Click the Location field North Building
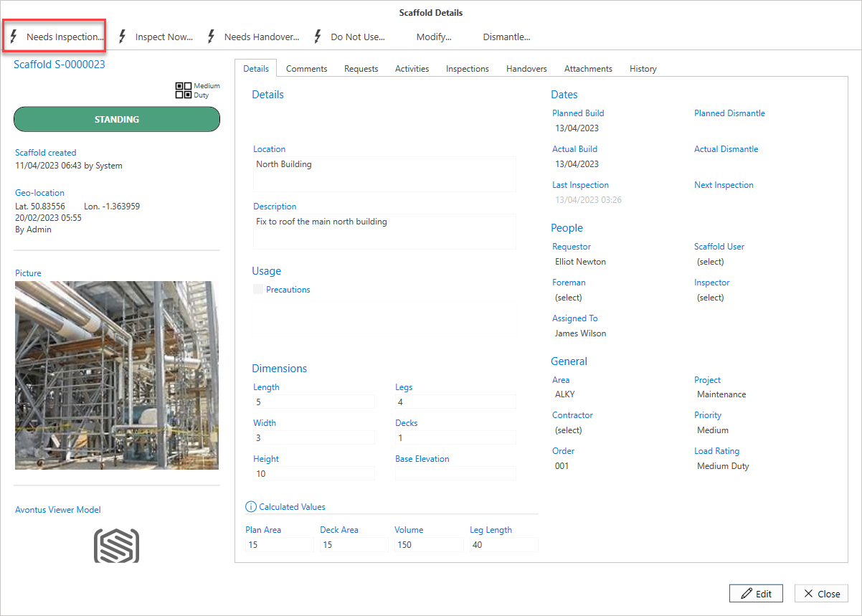The height and width of the screenshot is (616, 862). [384, 174]
